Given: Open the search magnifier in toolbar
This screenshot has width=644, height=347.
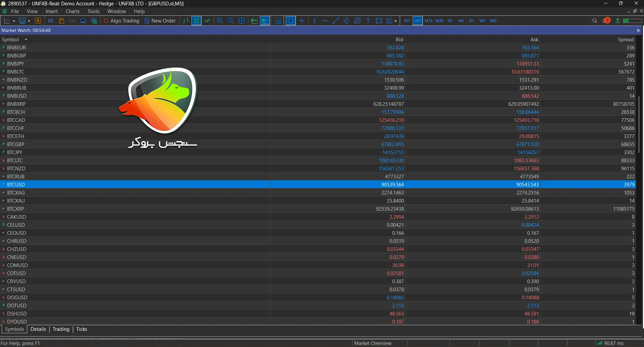Looking at the screenshot, I should [595, 21].
